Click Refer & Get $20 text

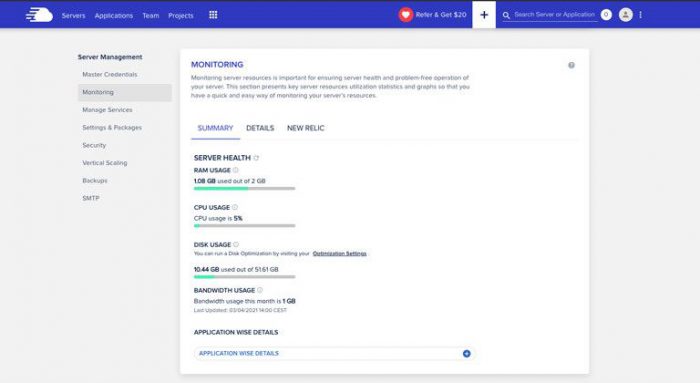pos(441,15)
